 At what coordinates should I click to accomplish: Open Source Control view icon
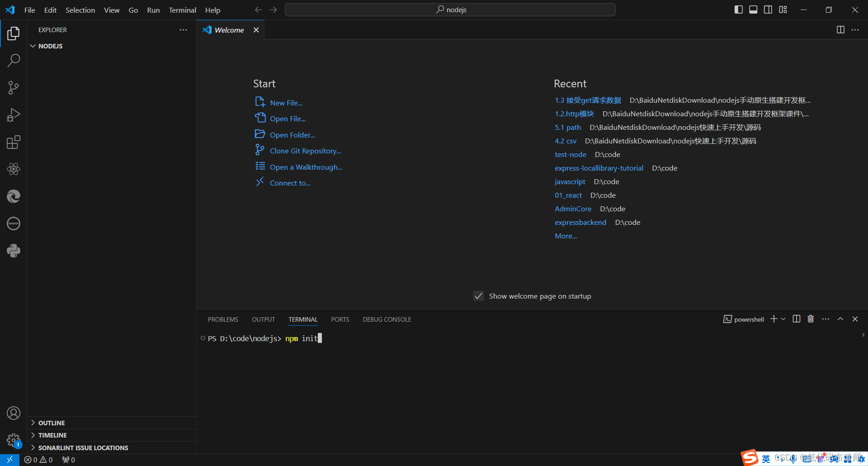(x=14, y=87)
